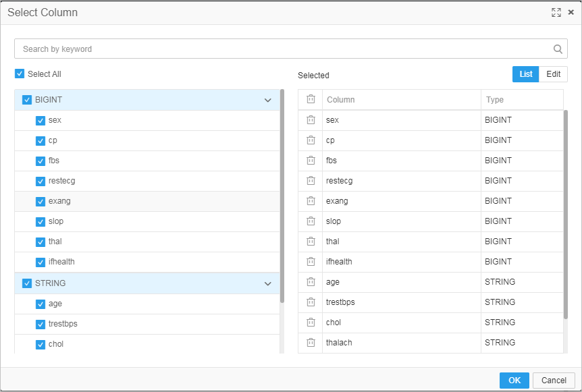Click the search magnifier icon
The image size is (582, 392).
pyautogui.click(x=558, y=49)
